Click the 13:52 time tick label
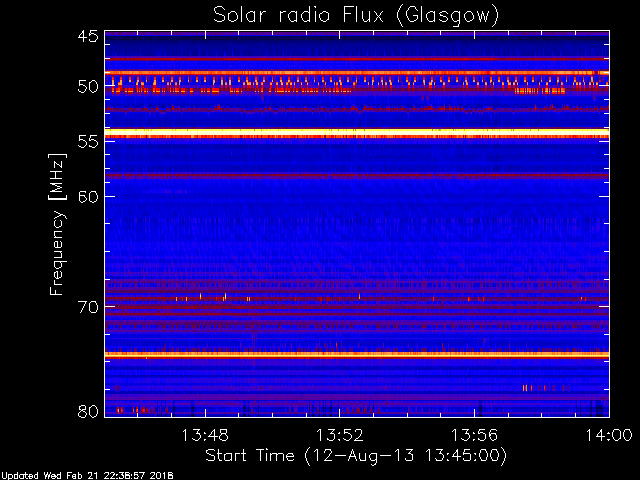 point(340,435)
